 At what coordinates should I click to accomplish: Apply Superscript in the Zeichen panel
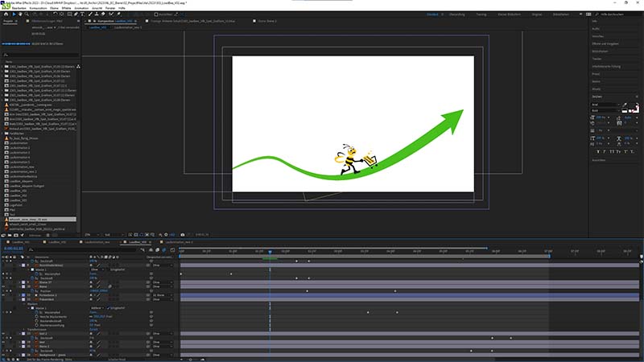click(625, 152)
